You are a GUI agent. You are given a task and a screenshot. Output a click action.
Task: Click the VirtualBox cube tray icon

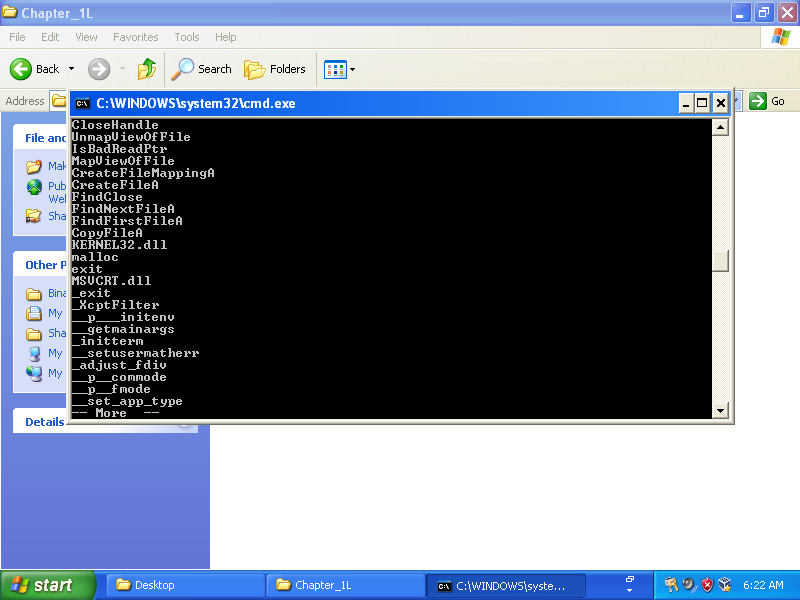(x=725, y=585)
